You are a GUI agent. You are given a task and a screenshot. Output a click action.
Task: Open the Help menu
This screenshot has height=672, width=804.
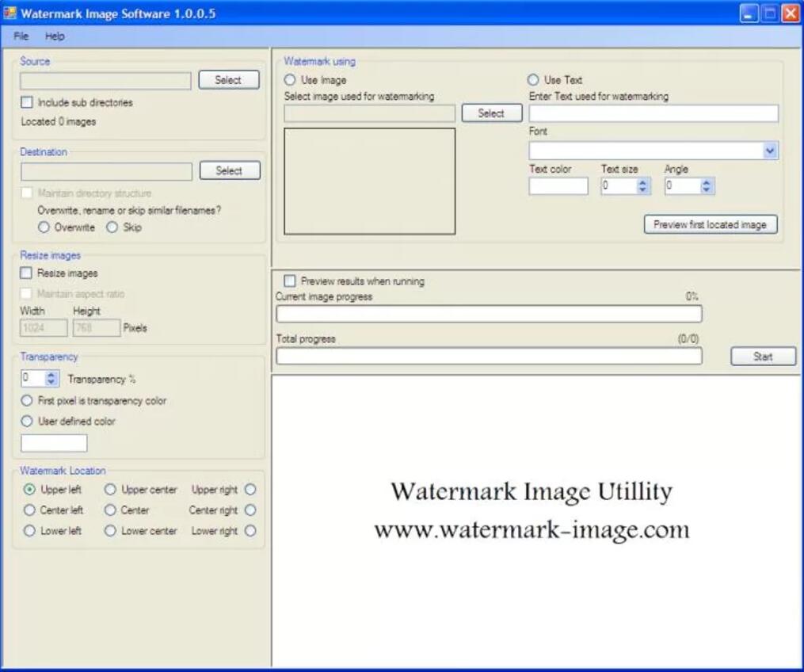coord(55,36)
